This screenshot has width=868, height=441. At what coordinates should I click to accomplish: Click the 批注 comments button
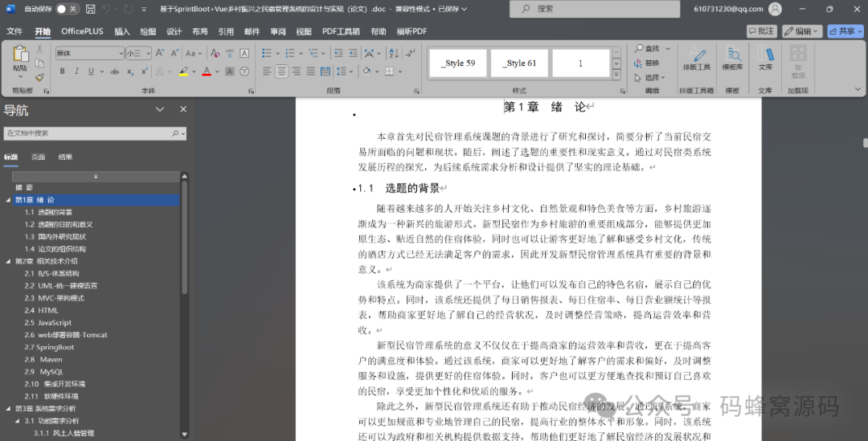pos(762,31)
